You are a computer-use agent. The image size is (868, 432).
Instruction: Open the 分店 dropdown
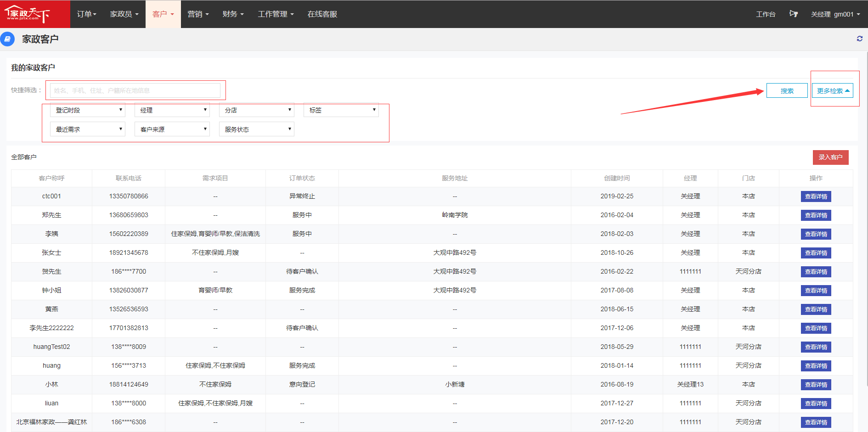tap(257, 110)
